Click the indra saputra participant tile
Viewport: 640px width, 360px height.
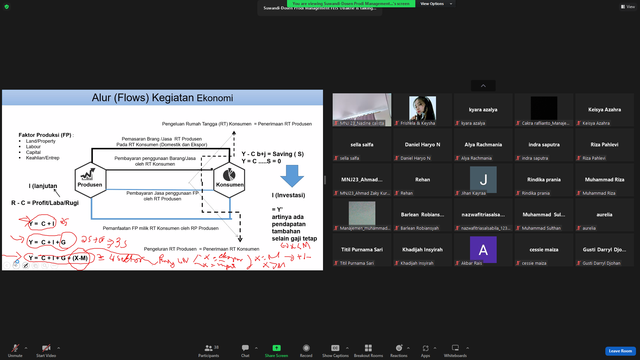coord(544,144)
